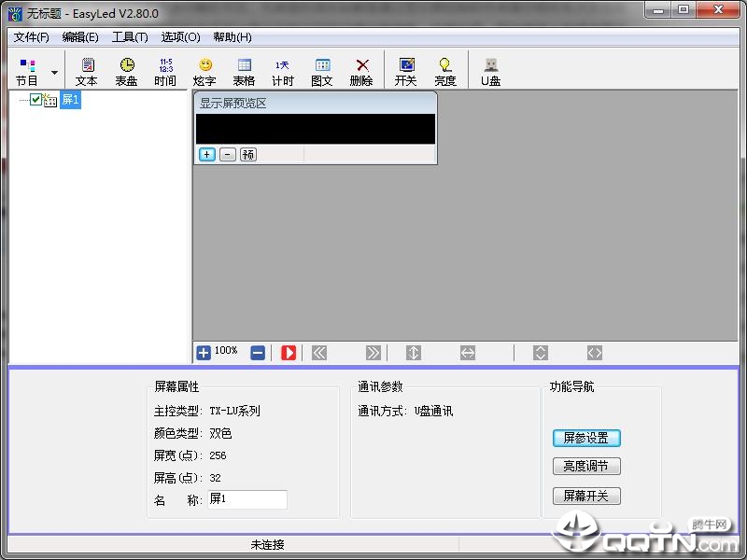Screen dimensions: 747x560
Task: Open the 编辑(E) menu
Action: point(80,37)
